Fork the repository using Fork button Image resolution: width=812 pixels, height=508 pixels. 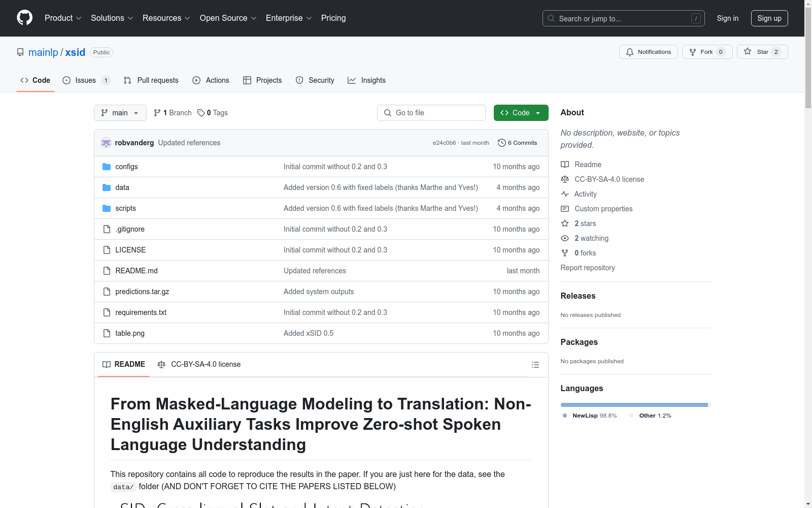tap(707, 52)
